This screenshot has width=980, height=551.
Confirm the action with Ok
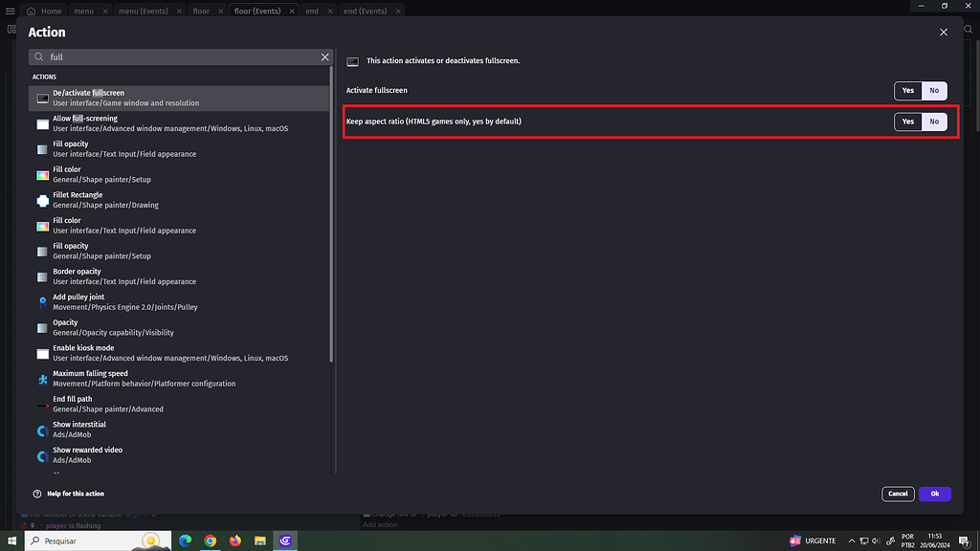(x=934, y=494)
